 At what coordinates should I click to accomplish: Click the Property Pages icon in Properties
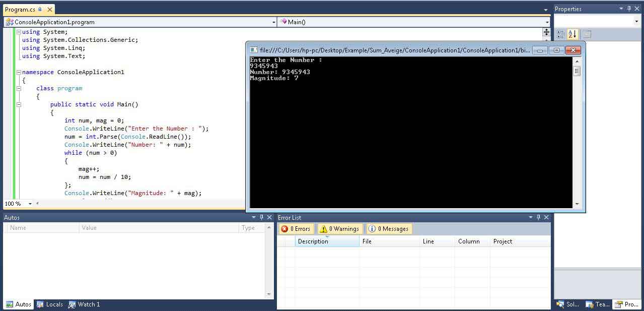pyautogui.click(x=587, y=34)
